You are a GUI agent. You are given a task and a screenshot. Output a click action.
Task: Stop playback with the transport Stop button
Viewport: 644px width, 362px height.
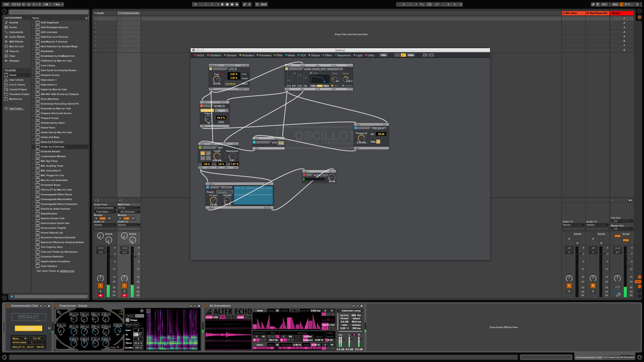[x=227, y=4]
